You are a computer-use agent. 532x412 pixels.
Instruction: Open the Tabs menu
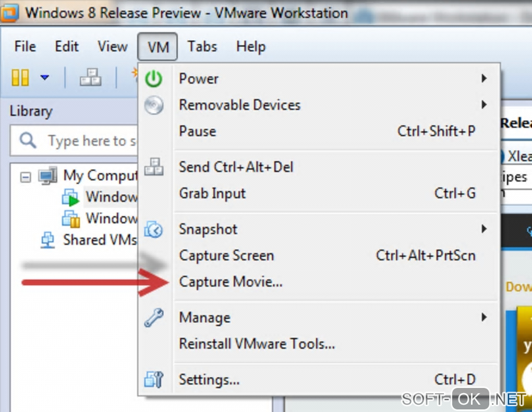pos(202,46)
